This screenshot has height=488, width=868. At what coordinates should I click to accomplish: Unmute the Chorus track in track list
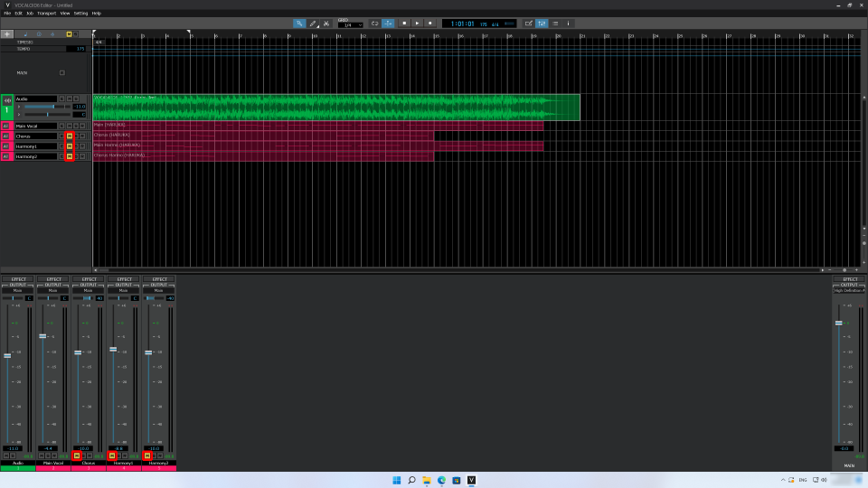pyautogui.click(x=69, y=136)
